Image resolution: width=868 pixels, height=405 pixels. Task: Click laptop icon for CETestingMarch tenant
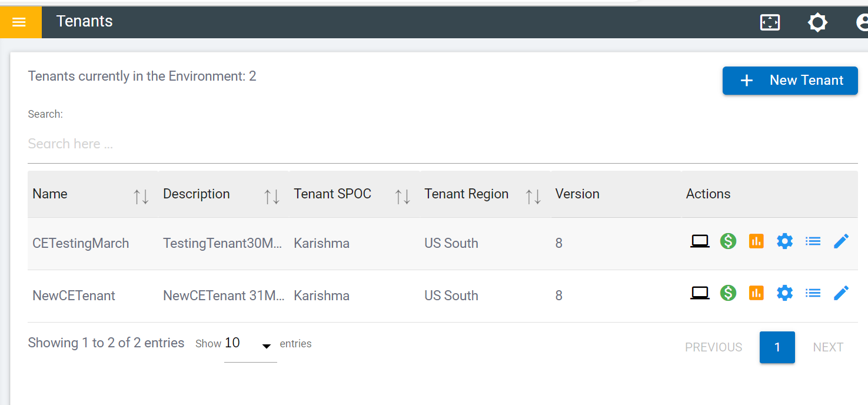pyautogui.click(x=700, y=241)
